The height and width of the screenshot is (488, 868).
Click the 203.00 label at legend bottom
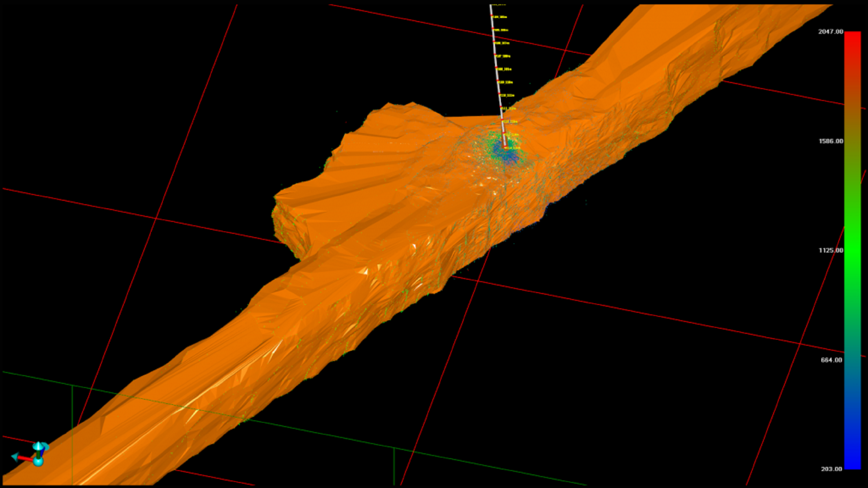coord(831,469)
